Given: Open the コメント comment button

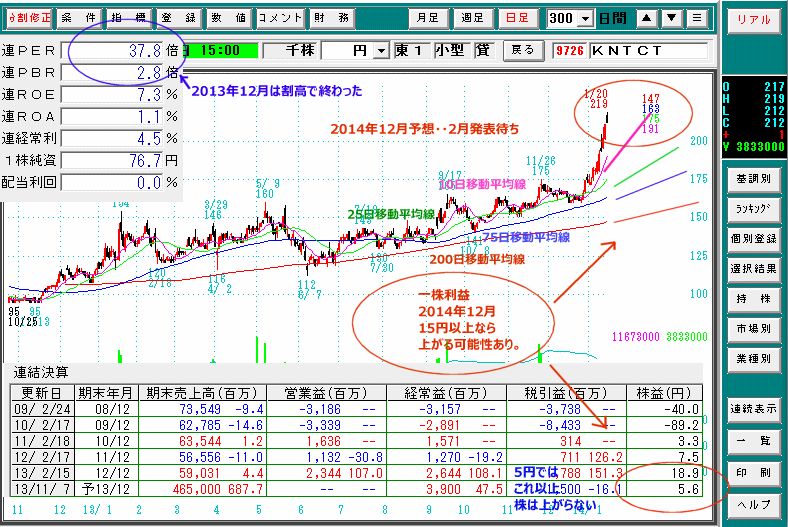Looking at the screenshot, I should (280, 19).
